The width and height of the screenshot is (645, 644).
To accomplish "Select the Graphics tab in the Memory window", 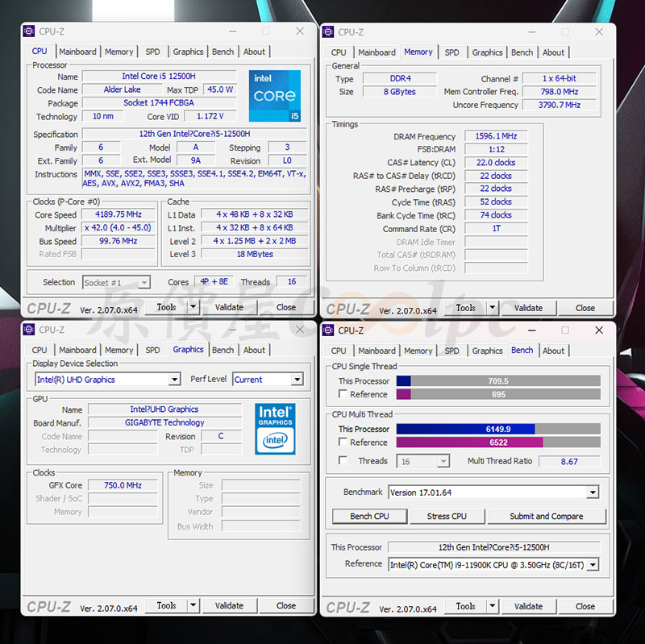I will coord(487,52).
